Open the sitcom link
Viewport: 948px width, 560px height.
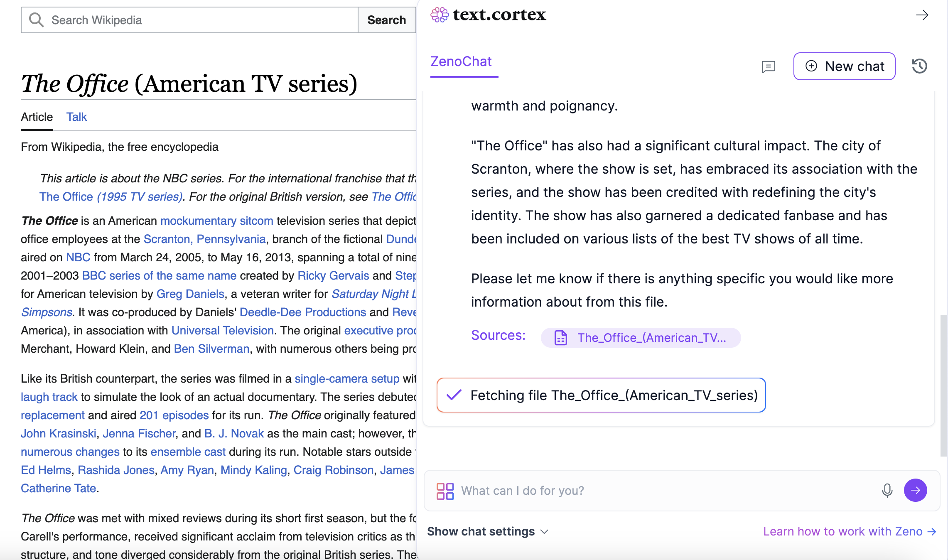(256, 221)
